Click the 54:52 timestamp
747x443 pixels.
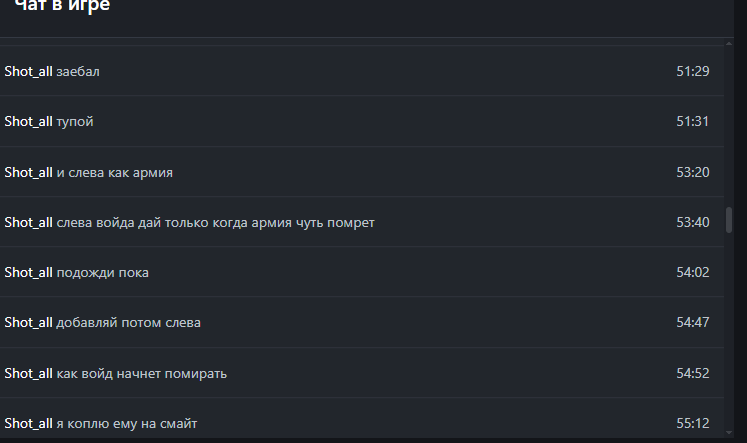coord(693,373)
